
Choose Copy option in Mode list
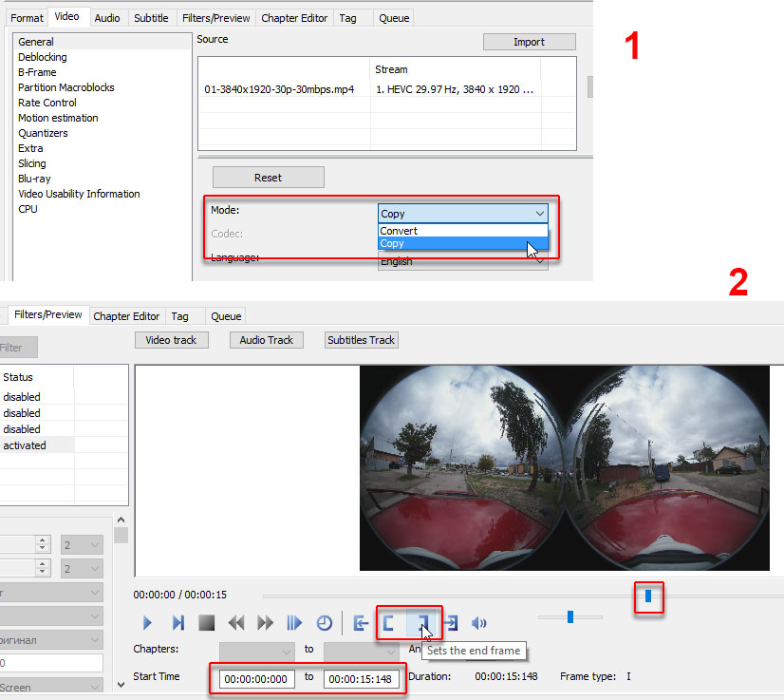(462, 244)
